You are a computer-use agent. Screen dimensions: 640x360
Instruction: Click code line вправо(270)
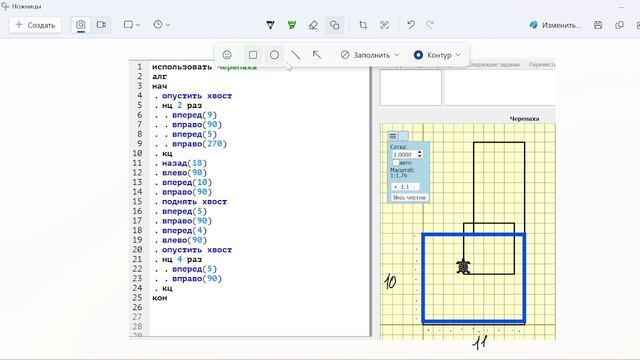pyautogui.click(x=199, y=144)
